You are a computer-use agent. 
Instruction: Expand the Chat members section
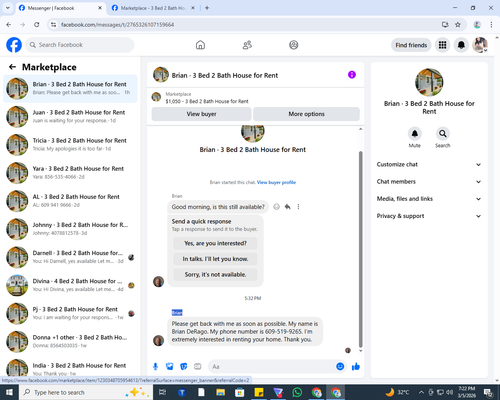pos(429,182)
